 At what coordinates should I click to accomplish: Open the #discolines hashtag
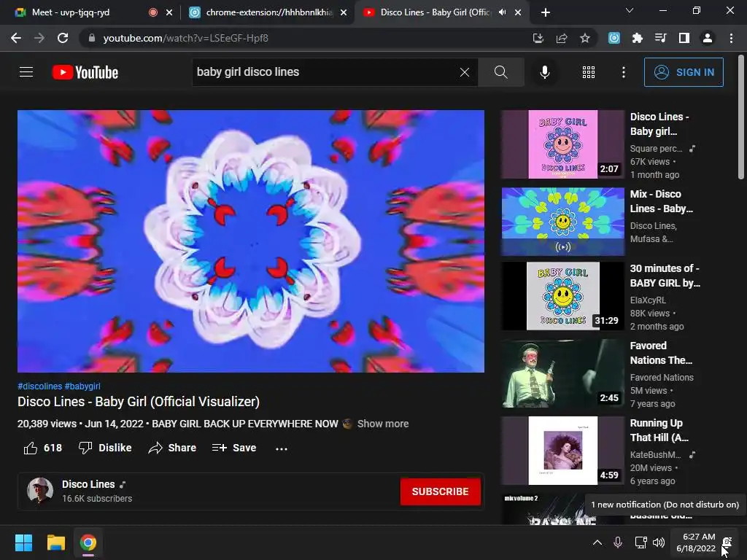(x=40, y=386)
